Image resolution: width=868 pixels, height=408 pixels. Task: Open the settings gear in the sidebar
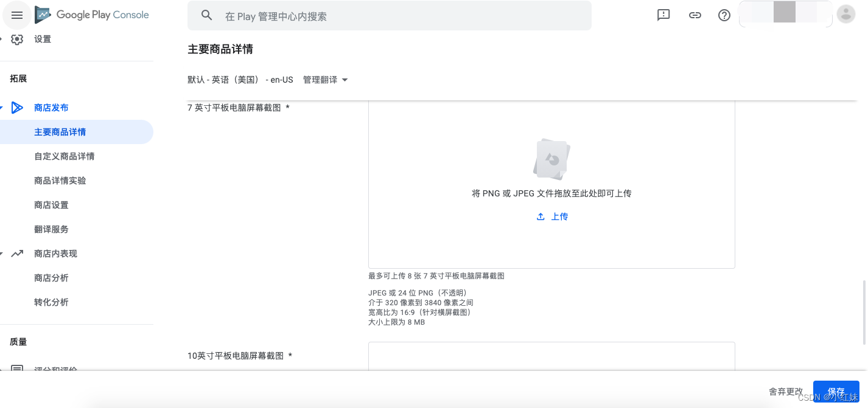(x=17, y=38)
